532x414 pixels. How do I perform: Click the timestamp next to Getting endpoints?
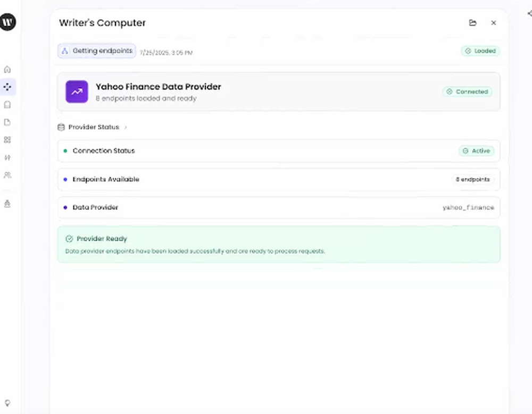[x=166, y=53]
